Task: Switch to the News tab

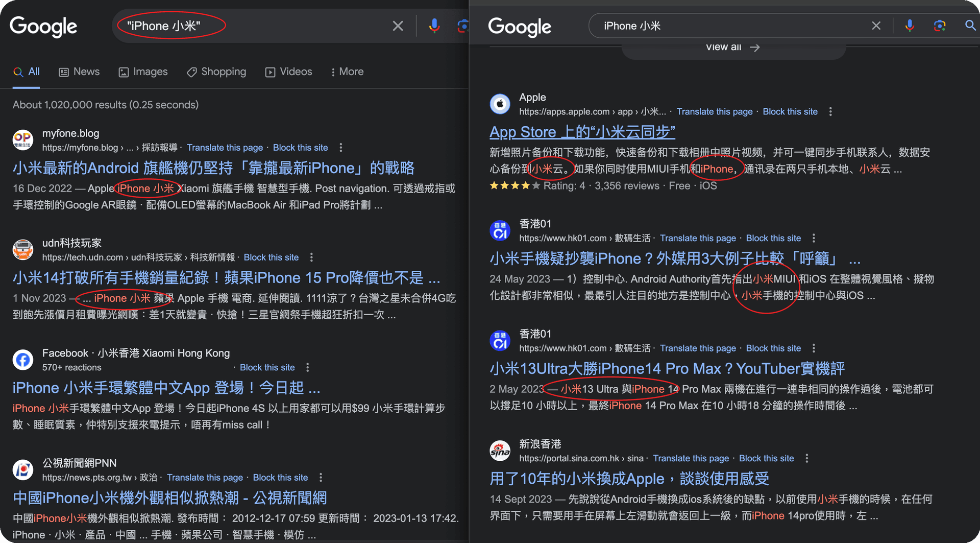Action: [x=79, y=72]
